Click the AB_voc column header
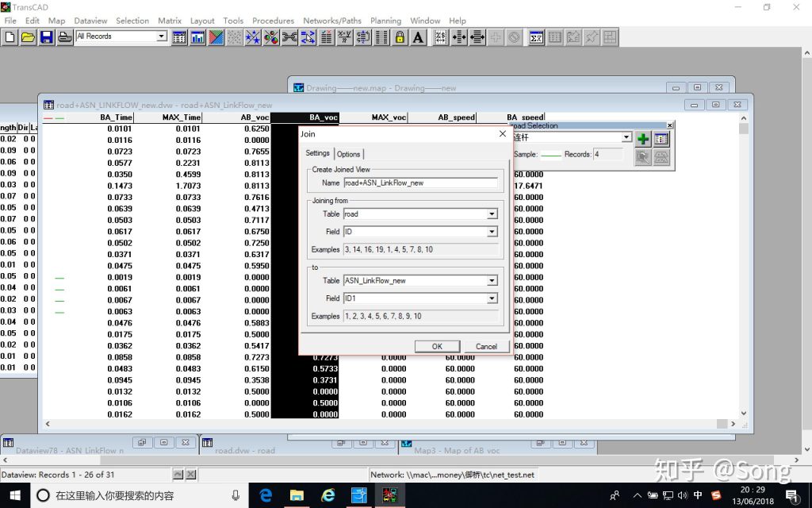 (x=255, y=117)
